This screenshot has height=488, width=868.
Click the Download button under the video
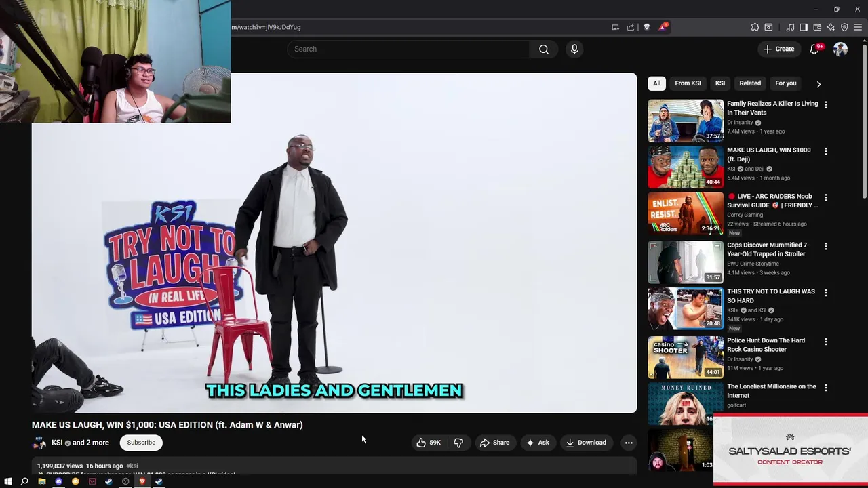click(586, 443)
